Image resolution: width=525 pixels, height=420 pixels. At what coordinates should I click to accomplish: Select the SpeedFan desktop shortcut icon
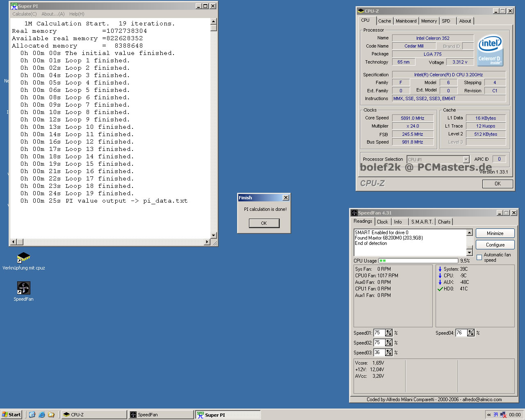point(23,288)
